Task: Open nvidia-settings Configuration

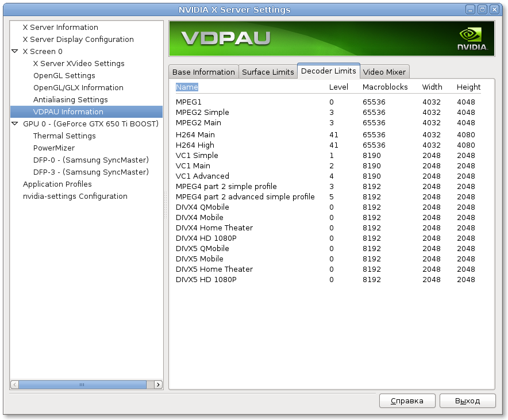Action: [75, 196]
